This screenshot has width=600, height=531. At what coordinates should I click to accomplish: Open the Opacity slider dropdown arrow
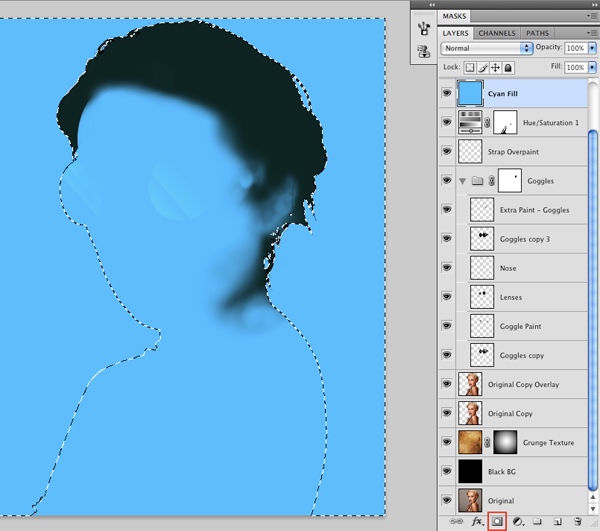(592, 48)
